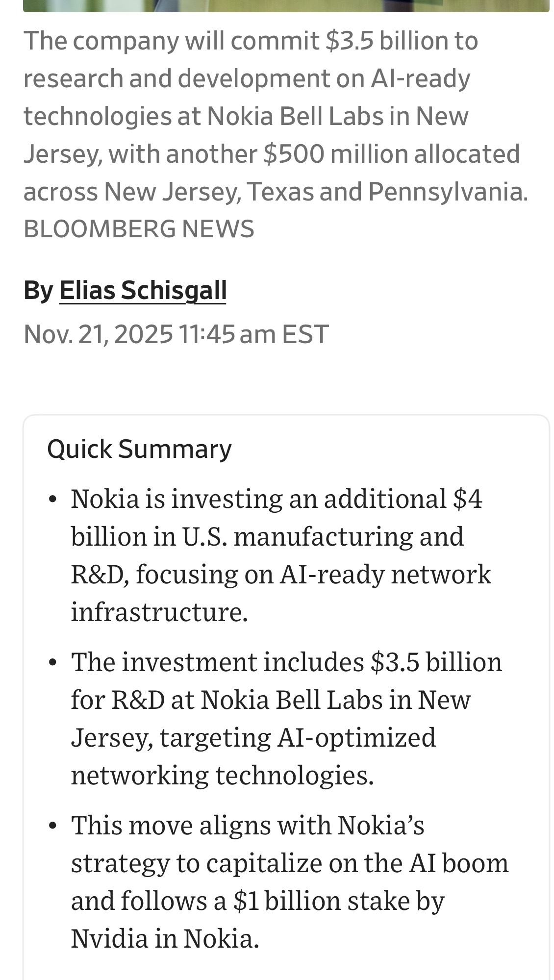Click "Nvidia in Nokia" at the summary's end
Viewport: 554px width, 980px height.
coord(165,938)
